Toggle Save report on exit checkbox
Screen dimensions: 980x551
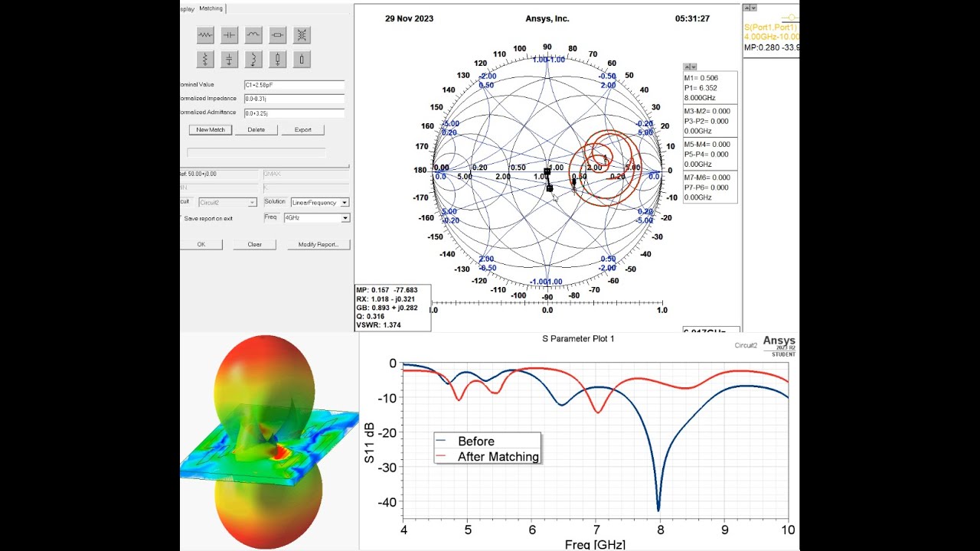182,219
